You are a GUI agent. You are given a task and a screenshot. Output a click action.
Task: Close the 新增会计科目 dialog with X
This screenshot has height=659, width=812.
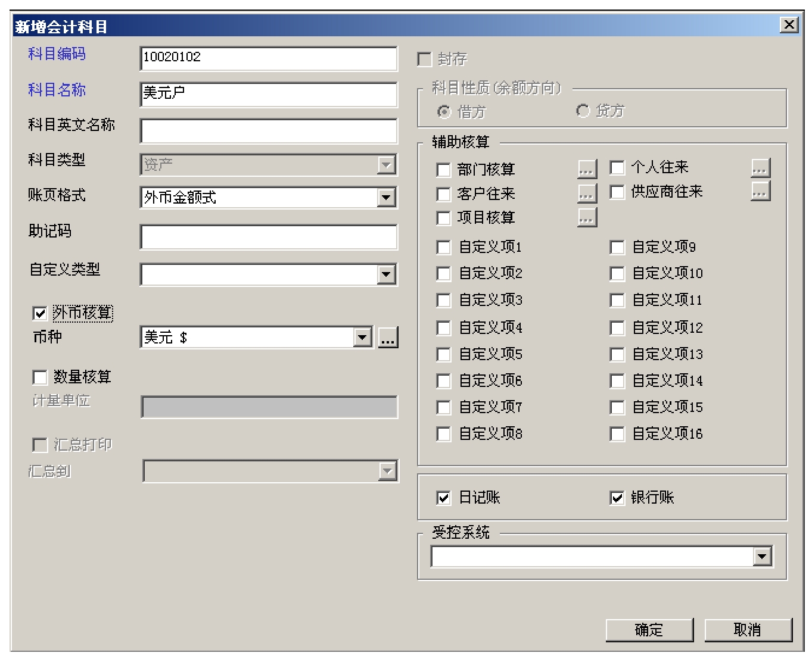coord(789,24)
